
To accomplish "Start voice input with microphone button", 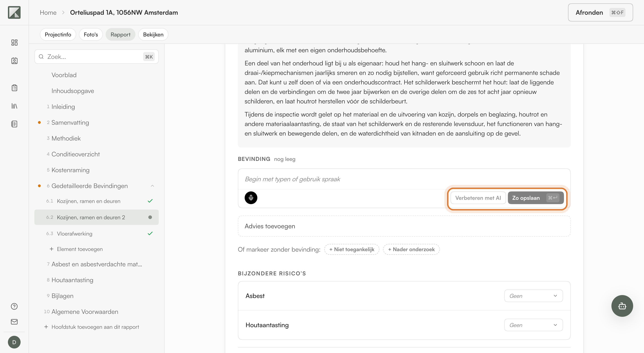I will click(251, 198).
